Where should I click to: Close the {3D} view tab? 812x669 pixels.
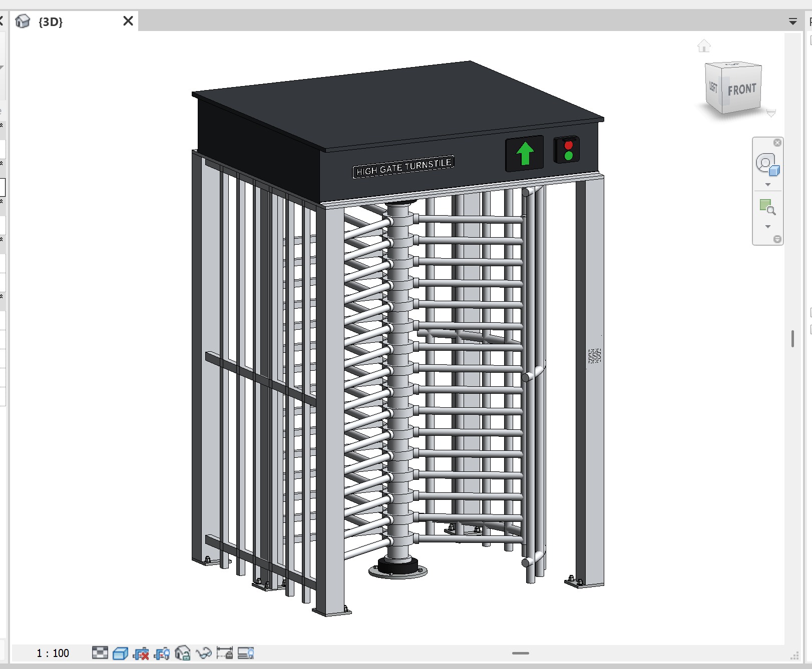pos(128,21)
